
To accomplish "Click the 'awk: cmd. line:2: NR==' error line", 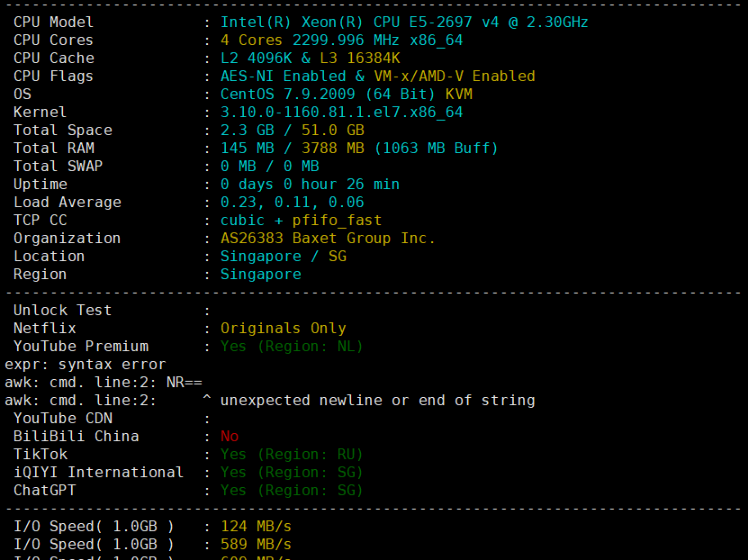I will click(104, 383).
